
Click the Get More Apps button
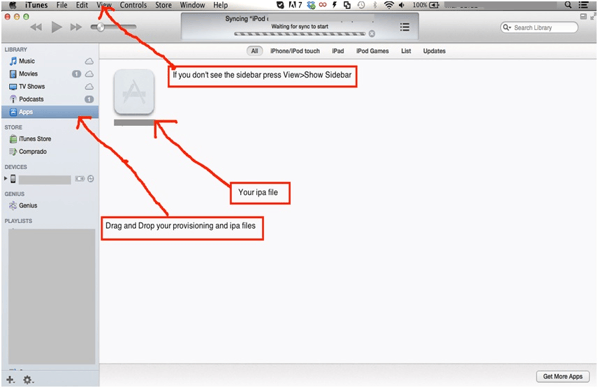click(563, 377)
